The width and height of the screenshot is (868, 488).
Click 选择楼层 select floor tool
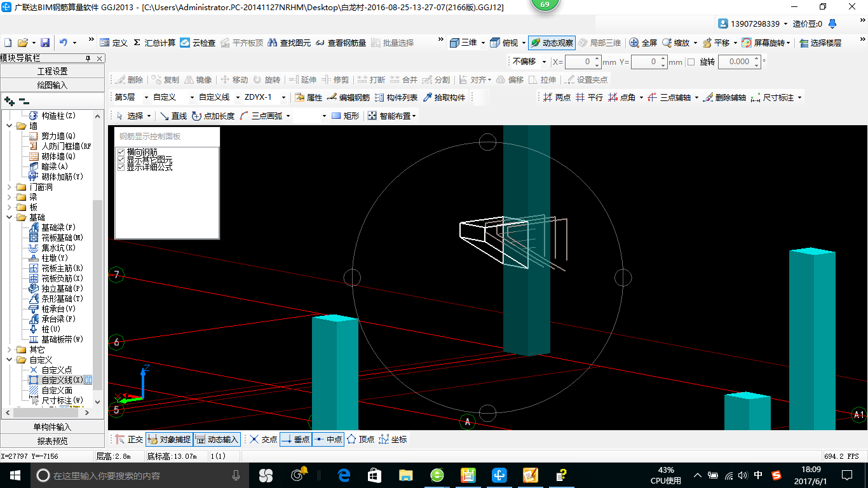click(x=820, y=43)
